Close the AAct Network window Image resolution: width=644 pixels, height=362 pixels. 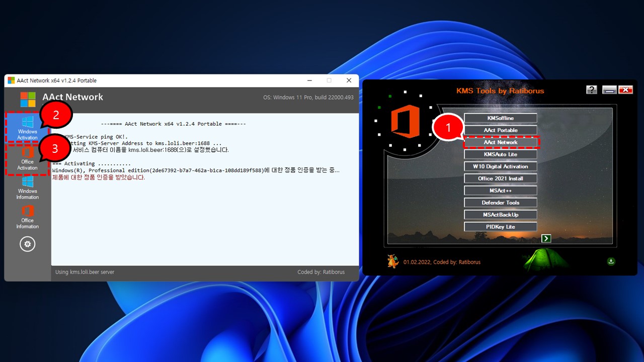pyautogui.click(x=349, y=80)
